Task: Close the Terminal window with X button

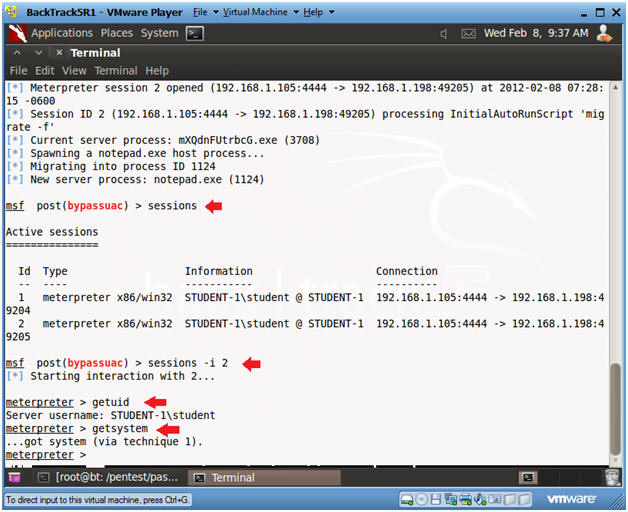Action: [x=59, y=52]
